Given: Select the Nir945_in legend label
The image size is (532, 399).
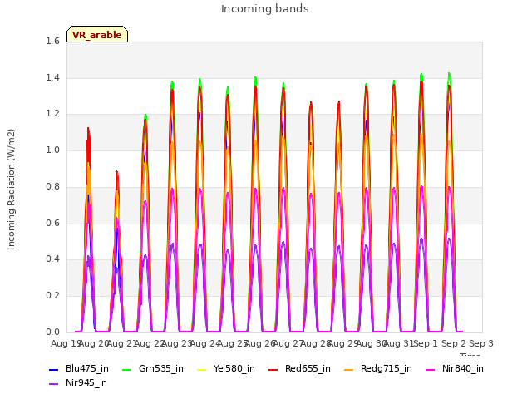Looking at the screenshot, I should coord(86,383).
